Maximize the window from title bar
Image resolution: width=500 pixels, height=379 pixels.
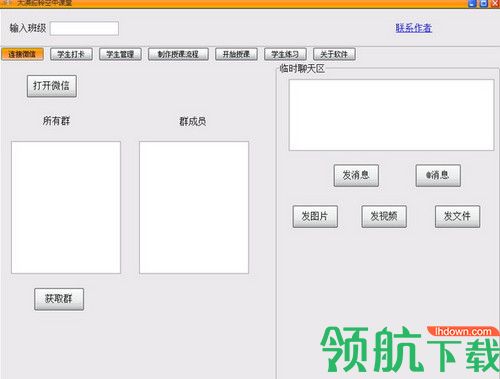pyautogui.click(x=483, y=3)
